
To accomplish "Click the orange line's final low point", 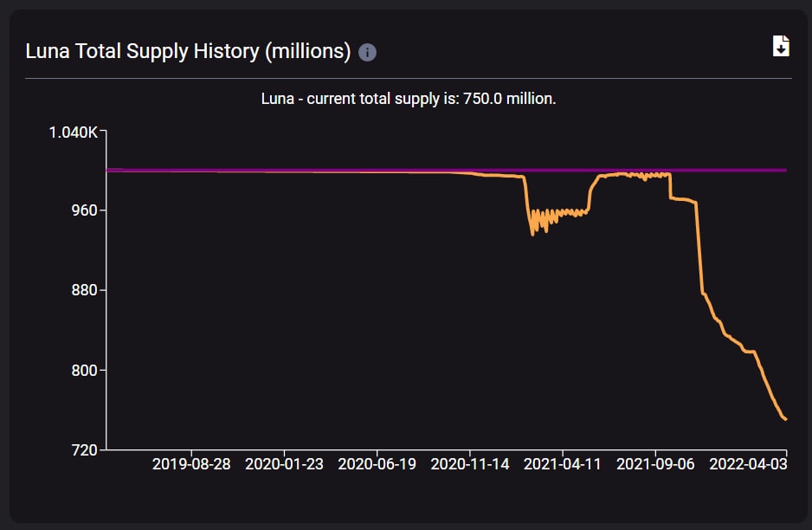I will pos(785,419).
